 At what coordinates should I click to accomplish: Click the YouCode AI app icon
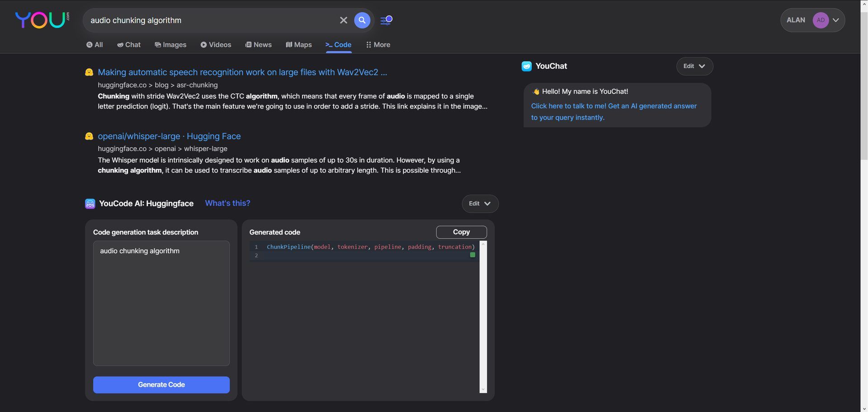(x=90, y=204)
